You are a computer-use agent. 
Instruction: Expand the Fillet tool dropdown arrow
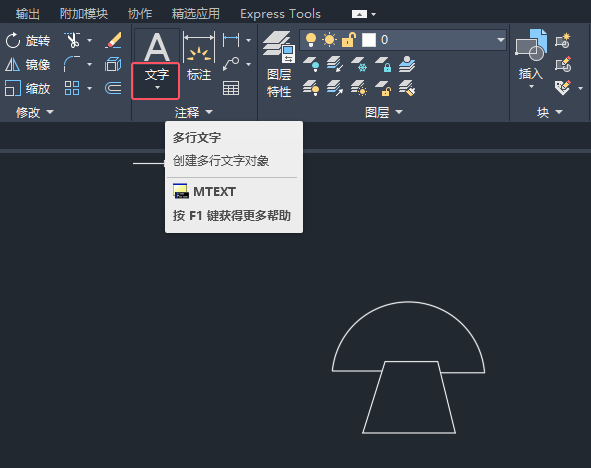(x=89, y=64)
